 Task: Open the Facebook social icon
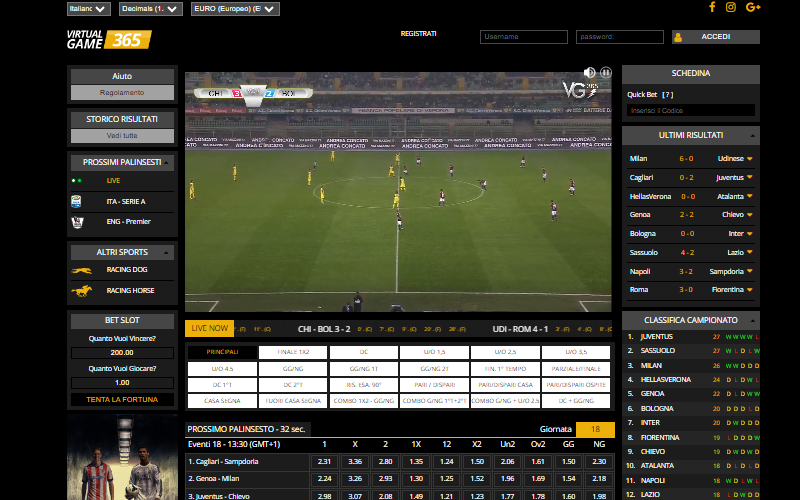pos(712,7)
